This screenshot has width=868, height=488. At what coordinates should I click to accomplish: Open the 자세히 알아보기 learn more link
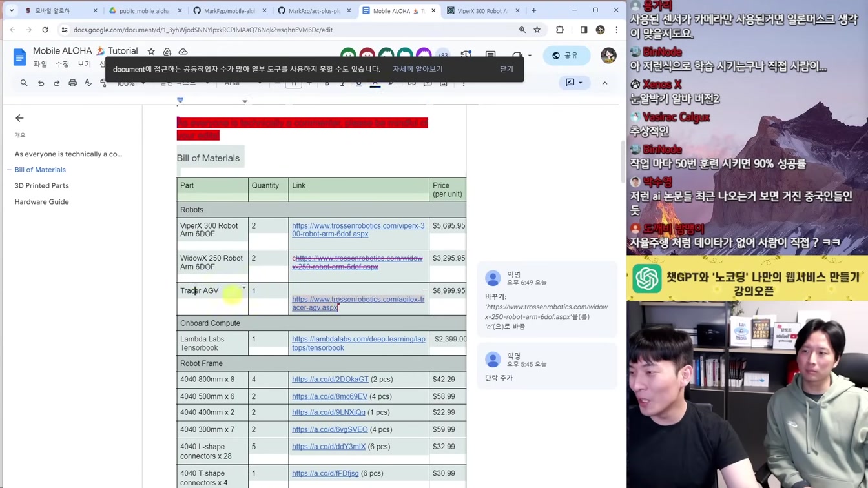(418, 69)
